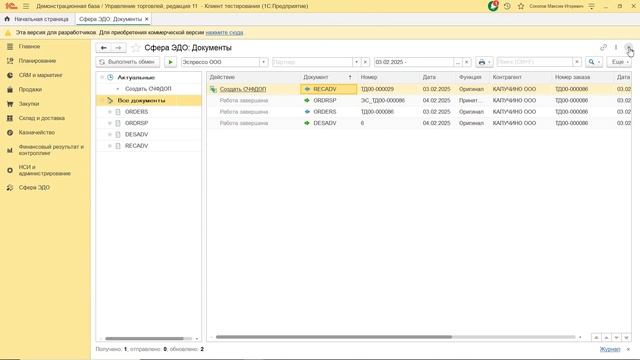This screenshot has height=360, width=640.
Task: Click the date period field 03.02.2025
Action: [x=414, y=62]
